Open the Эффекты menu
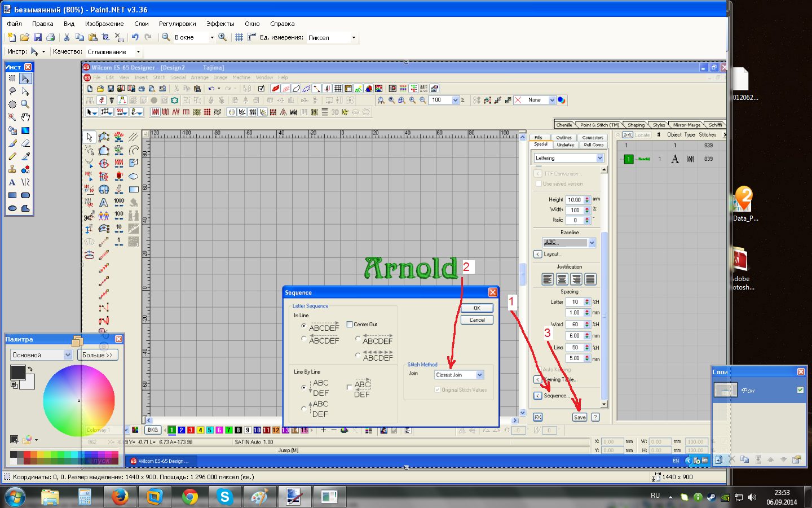This screenshot has width=812, height=508. click(220, 24)
